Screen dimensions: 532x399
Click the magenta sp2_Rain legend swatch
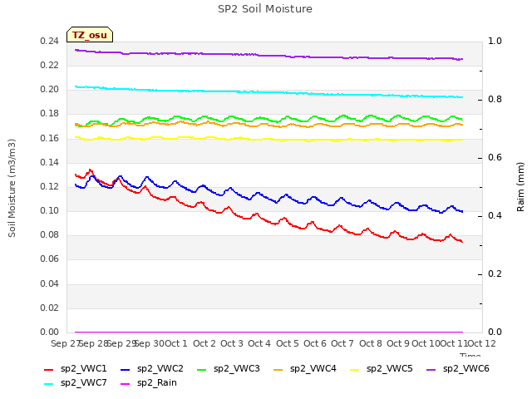tap(126, 384)
